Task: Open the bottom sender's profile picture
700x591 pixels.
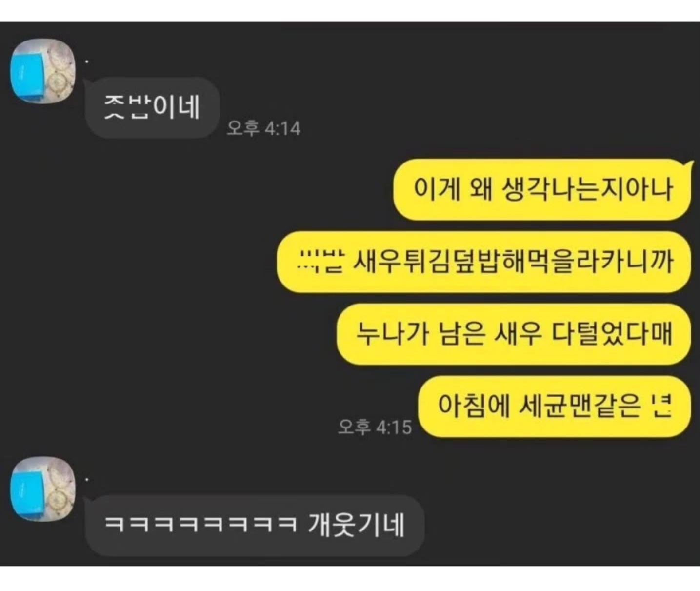Action: tap(43, 489)
